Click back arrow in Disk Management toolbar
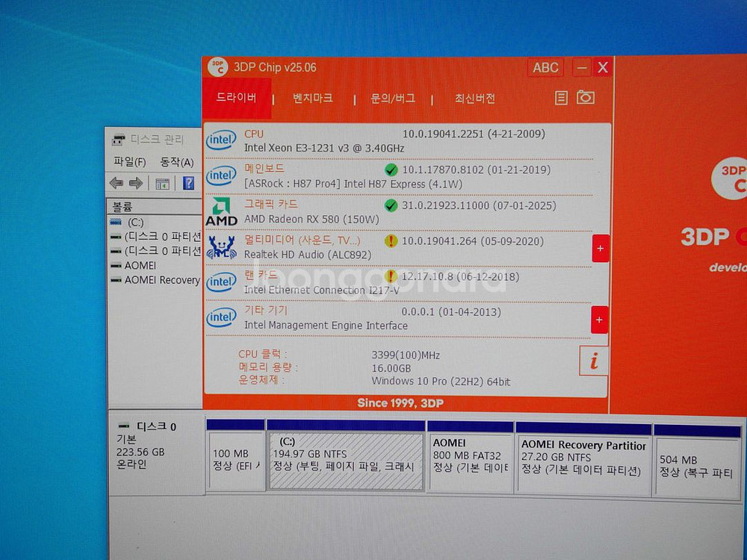Viewport: 747px width, 560px height. coord(117,183)
